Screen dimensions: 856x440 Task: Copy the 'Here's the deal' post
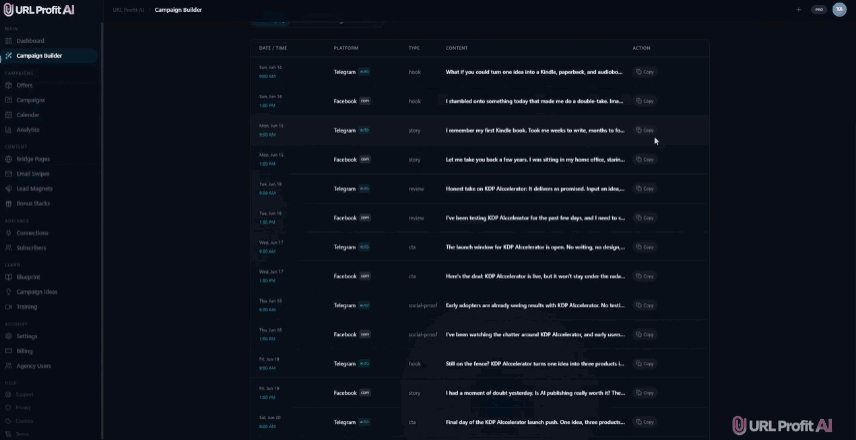[645, 276]
